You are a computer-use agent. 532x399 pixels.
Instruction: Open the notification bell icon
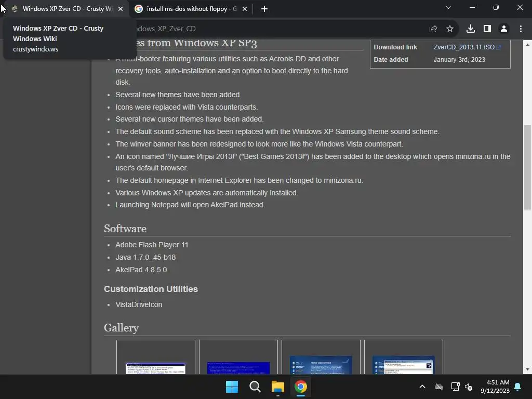[518, 387]
